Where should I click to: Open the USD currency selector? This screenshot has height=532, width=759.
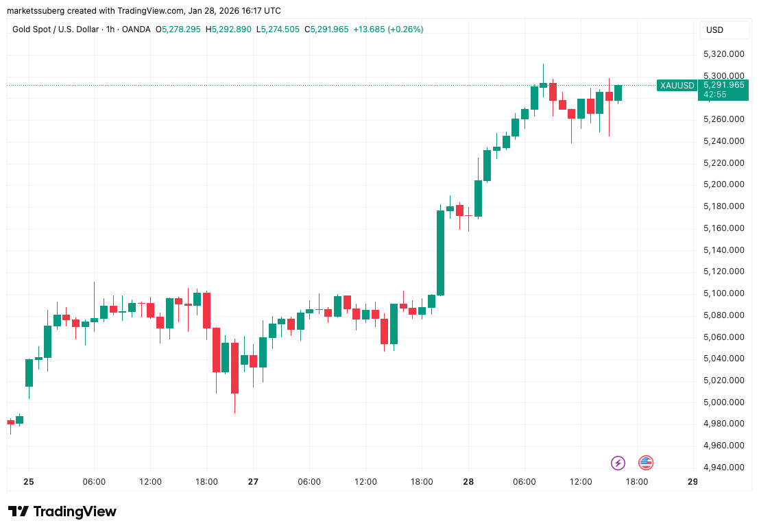pos(715,30)
